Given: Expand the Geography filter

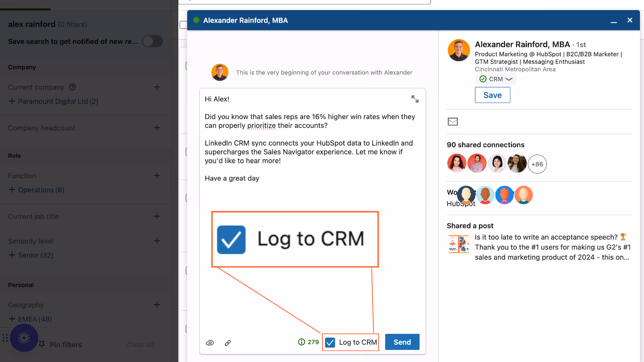Looking at the screenshot, I should pyautogui.click(x=157, y=304).
